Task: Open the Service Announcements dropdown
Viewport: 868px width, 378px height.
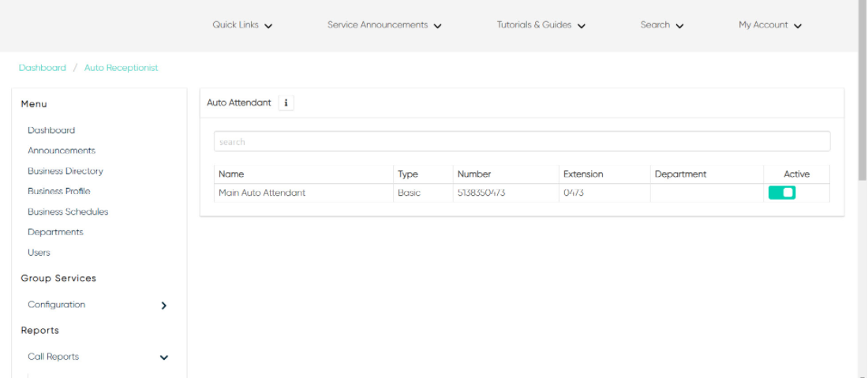Action: 384,25
